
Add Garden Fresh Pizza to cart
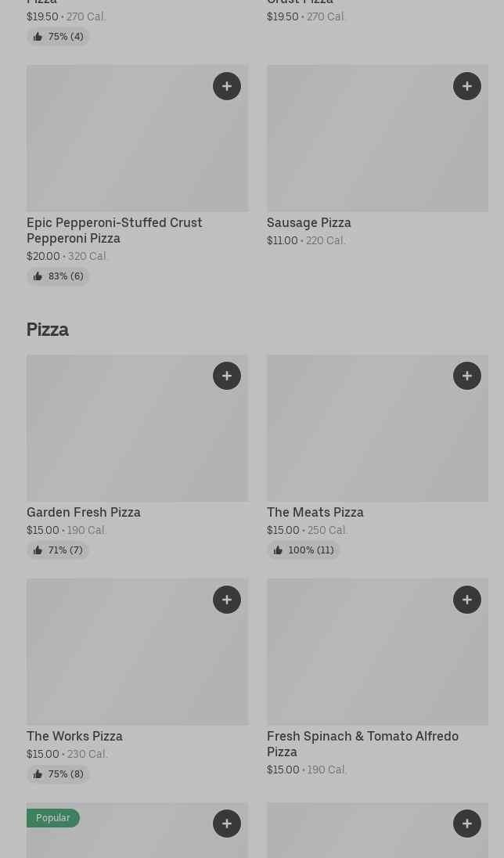click(227, 376)
